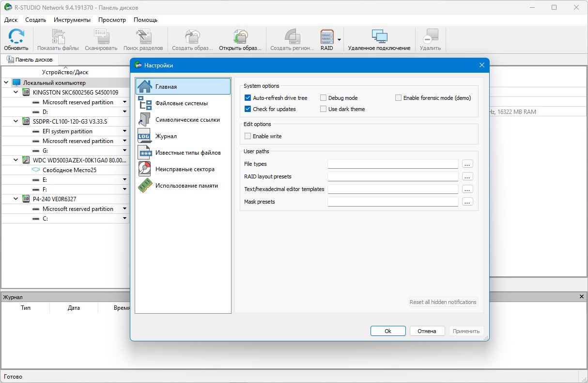588x383 pixels.
Task: Select Главная house icon in settings
Action: pyautogui.click(x=145, y=86)
